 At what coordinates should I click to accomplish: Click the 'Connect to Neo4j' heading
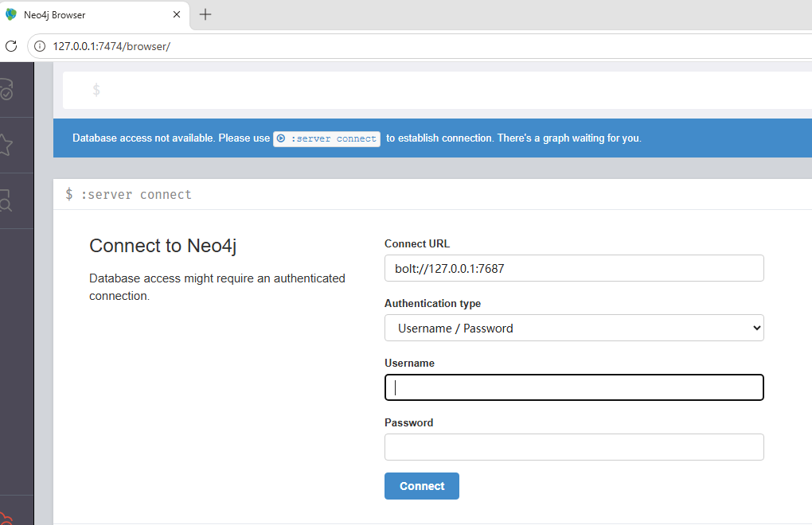point(162,246)
